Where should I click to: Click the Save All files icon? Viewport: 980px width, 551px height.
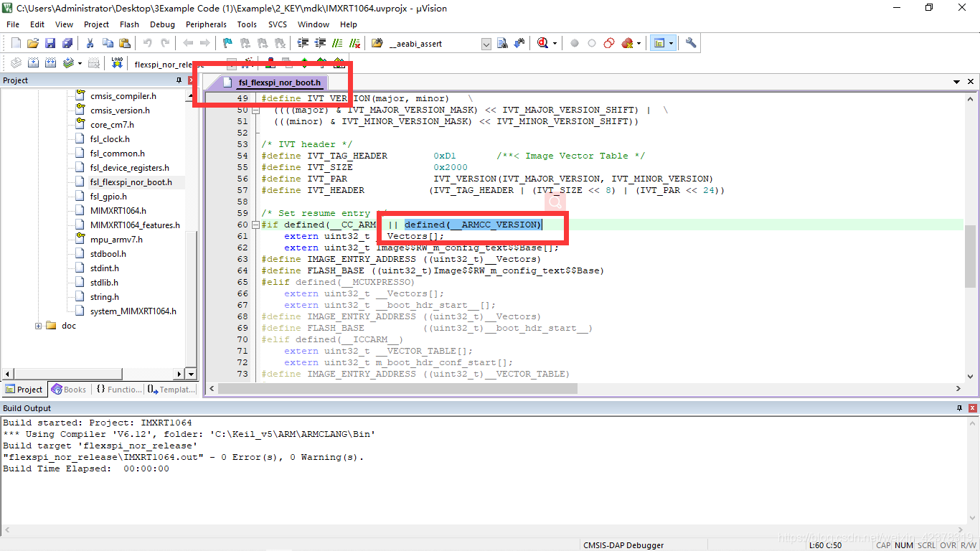[66, 43]
